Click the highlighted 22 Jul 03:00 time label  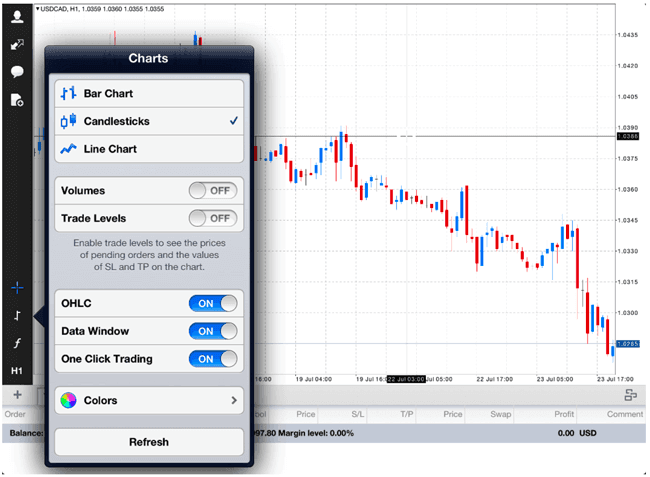tap(406, 379)
